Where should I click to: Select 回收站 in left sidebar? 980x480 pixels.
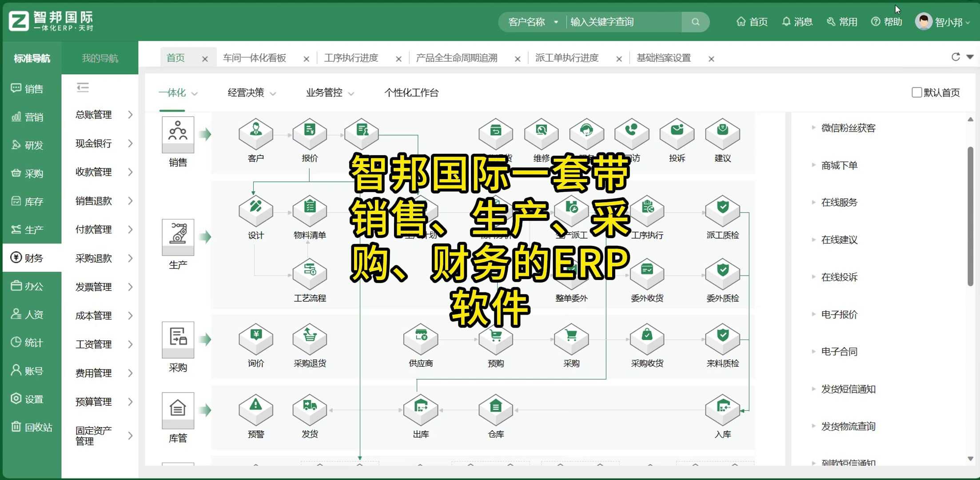32,427
